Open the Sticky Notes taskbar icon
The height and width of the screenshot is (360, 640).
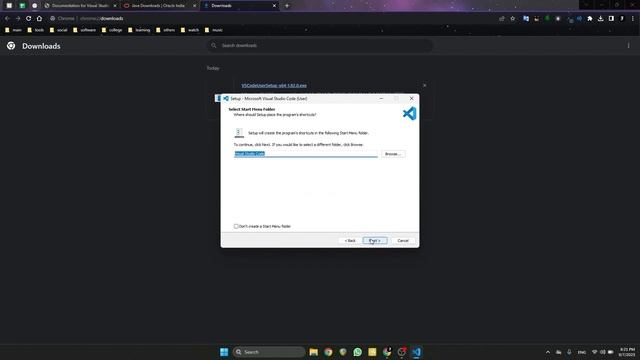point(372,352)
